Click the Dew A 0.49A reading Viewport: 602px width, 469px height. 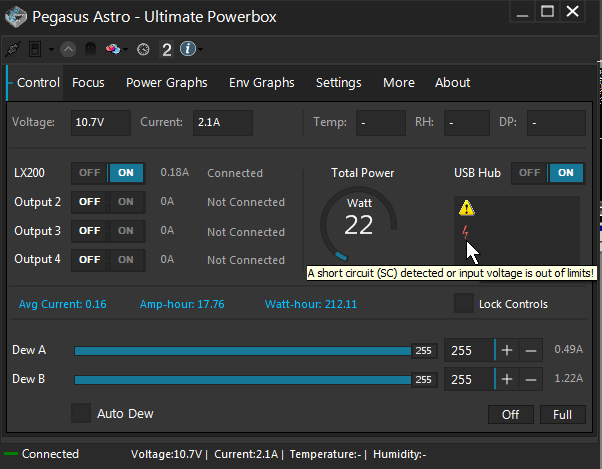click(569, 349)
